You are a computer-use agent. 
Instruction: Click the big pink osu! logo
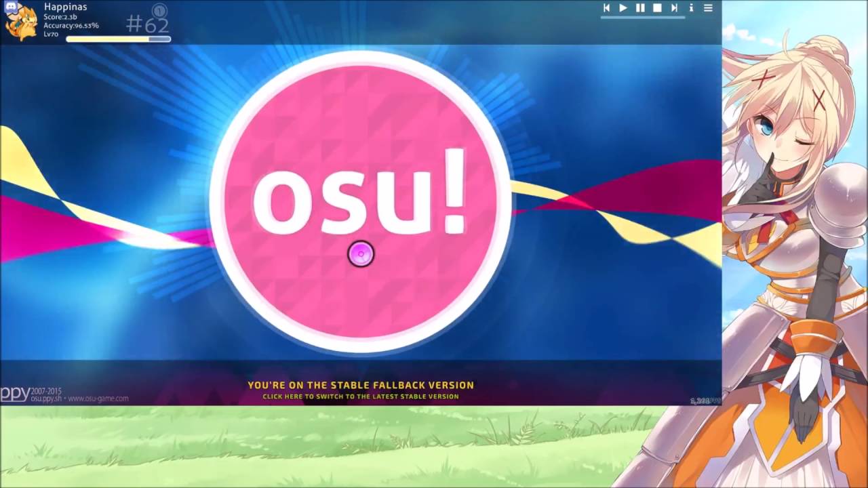[x=360, y=201]
